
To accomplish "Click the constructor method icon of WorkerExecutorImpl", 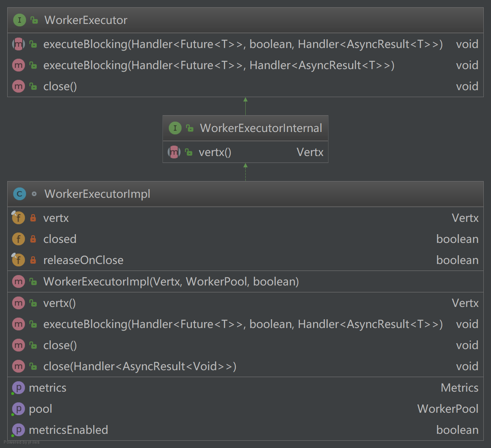I will pos(19,281).
